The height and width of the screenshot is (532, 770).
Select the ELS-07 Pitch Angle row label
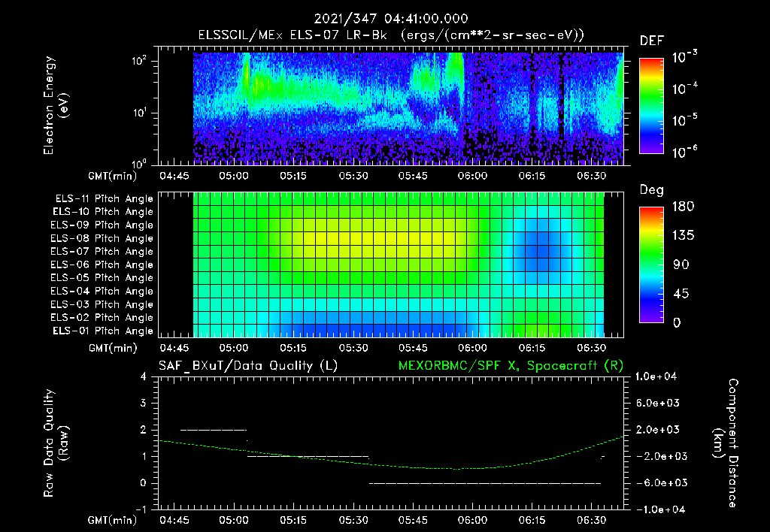(x=102, y=251)
